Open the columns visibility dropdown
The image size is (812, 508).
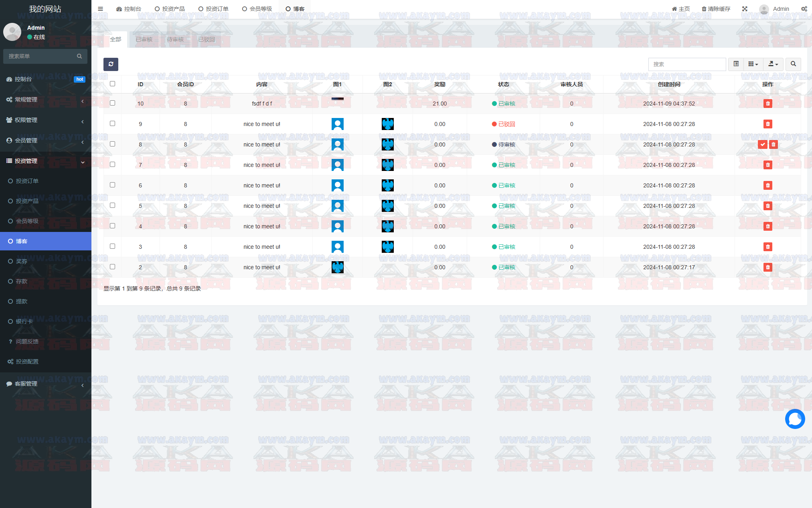click(753, 64)
